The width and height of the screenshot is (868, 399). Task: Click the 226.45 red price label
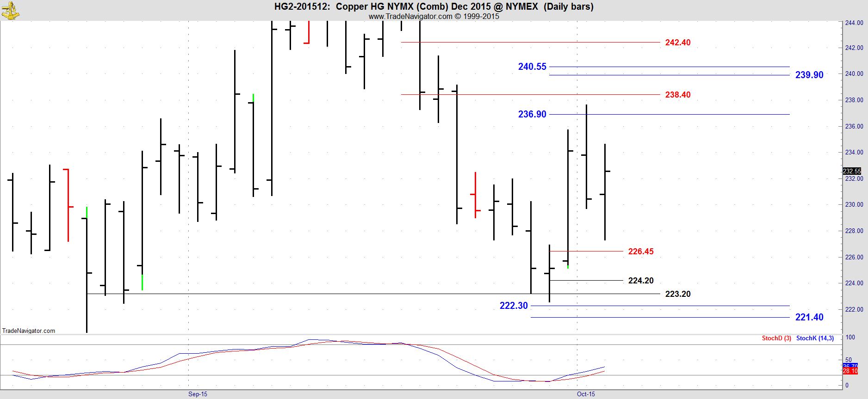coord(640,252)
